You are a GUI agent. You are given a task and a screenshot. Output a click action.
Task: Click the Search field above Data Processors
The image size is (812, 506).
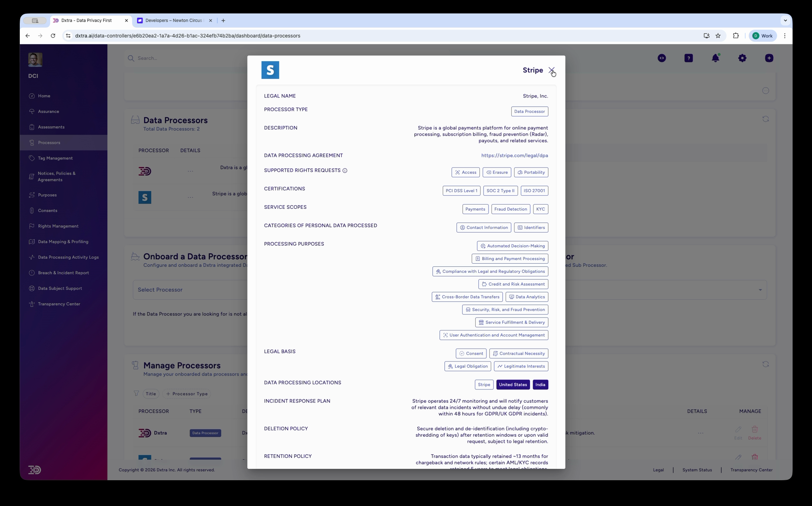[x=159, y=58]
